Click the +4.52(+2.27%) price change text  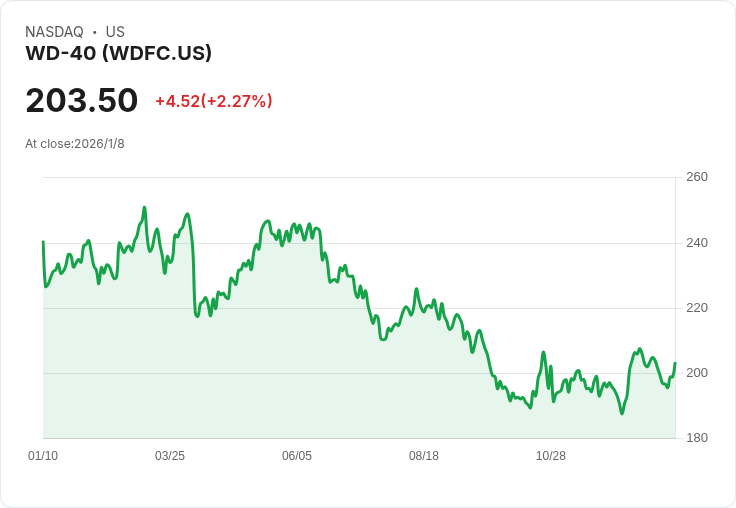214,101
